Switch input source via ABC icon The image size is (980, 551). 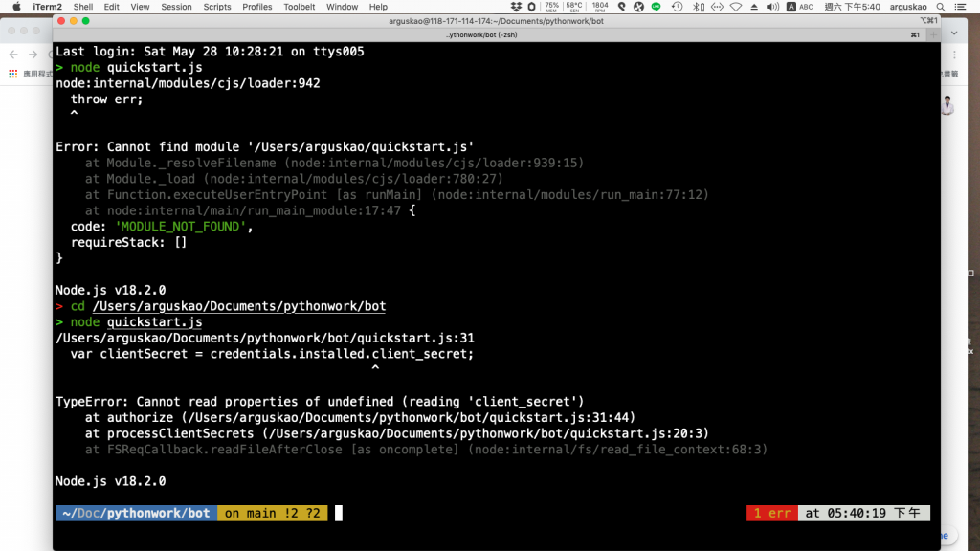(x=799, y=7)
